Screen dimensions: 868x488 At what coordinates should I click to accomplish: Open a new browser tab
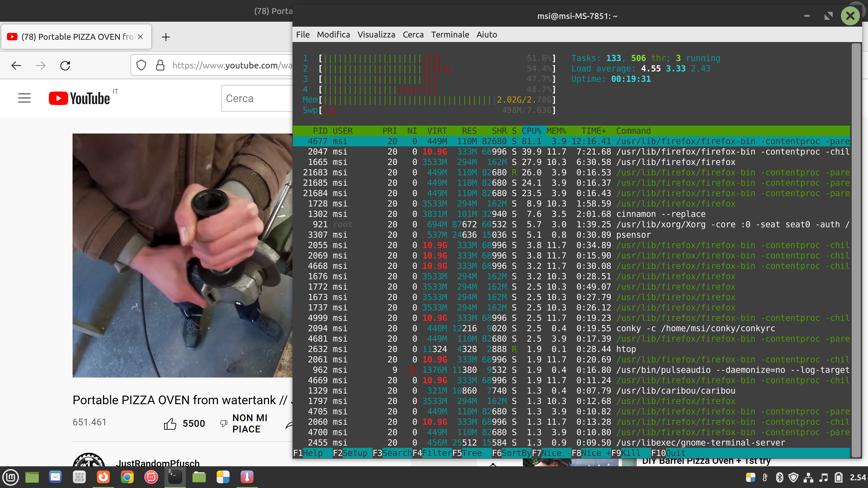click(x=166, y=37)
